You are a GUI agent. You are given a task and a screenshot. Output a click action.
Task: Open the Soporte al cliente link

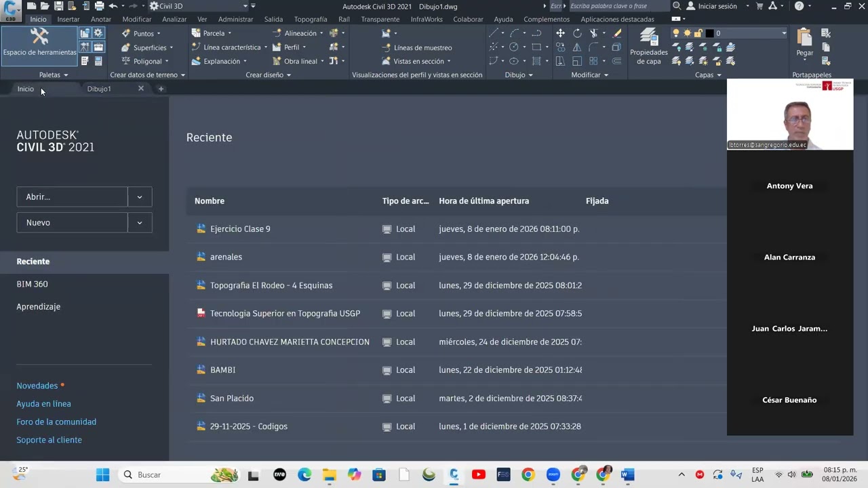[x=49, y=440]
